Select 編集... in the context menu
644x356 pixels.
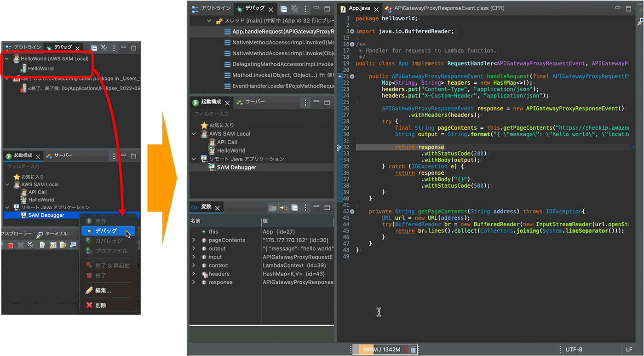coord(103,291)
